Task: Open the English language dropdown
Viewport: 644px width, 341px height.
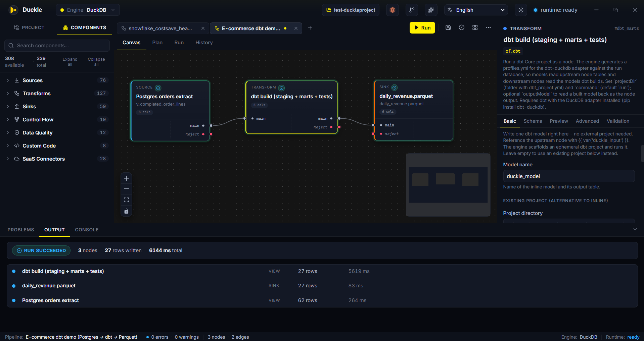Action: 476,10
